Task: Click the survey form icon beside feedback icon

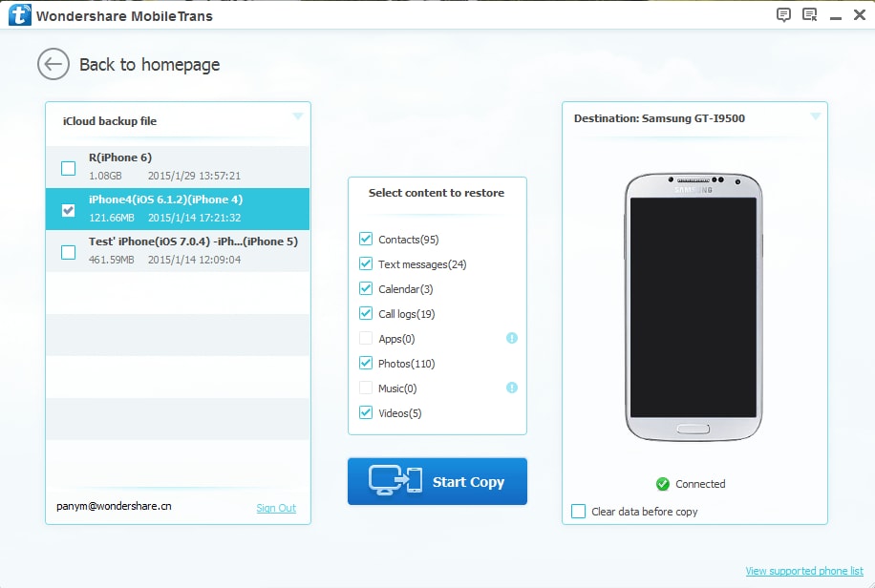Action: [810, 14]
